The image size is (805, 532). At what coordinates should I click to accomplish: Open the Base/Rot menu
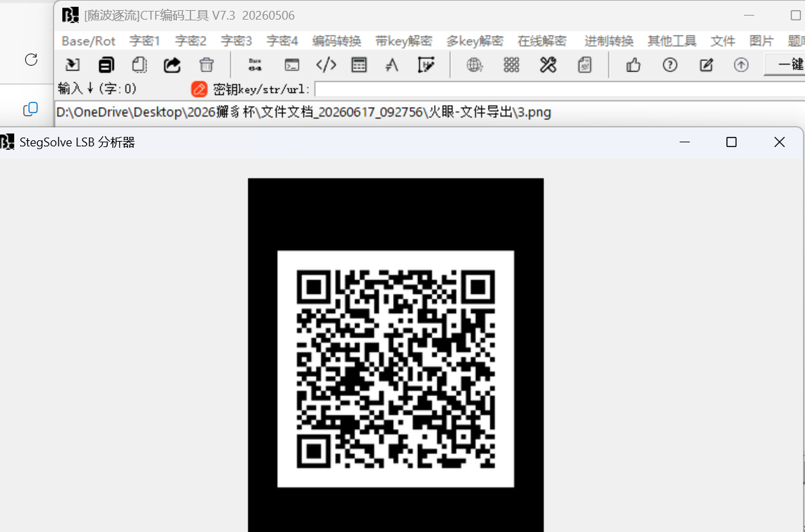(x=88, y=41)
